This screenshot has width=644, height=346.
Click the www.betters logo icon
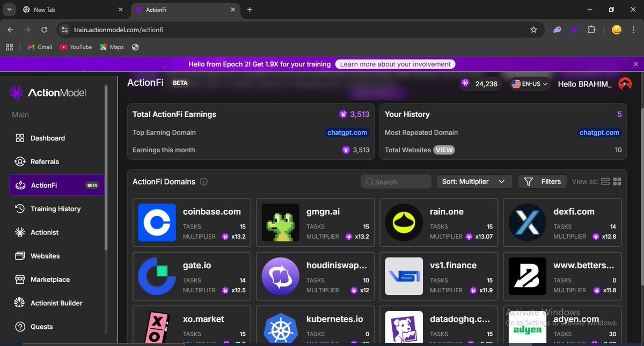click(x=528, y=276)
